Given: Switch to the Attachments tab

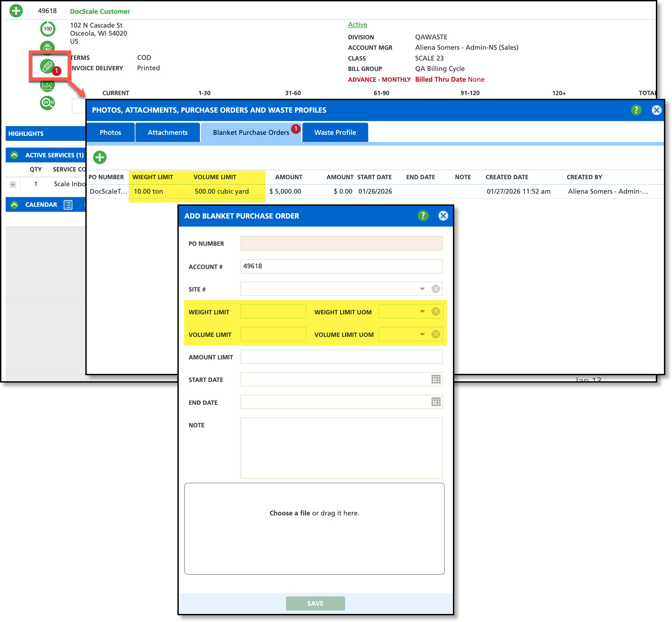Looking at the screenshot, I should (x=167, y=132).
